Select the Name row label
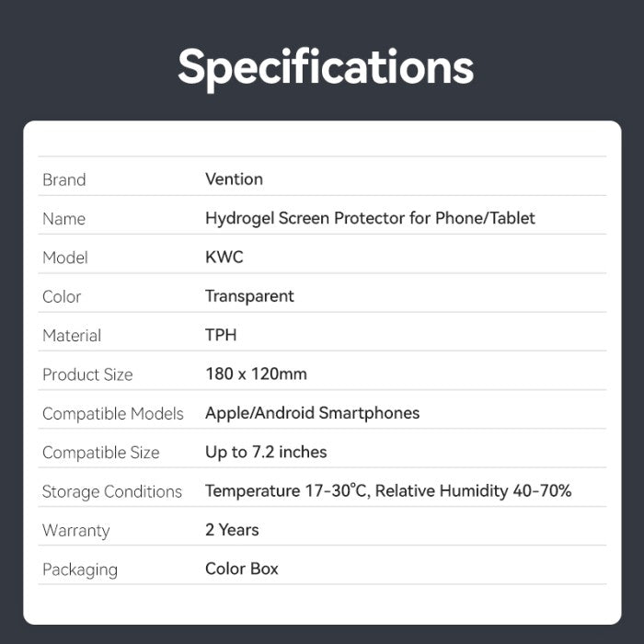This screenshot has height=644, width=644. [x=64, y=219]
